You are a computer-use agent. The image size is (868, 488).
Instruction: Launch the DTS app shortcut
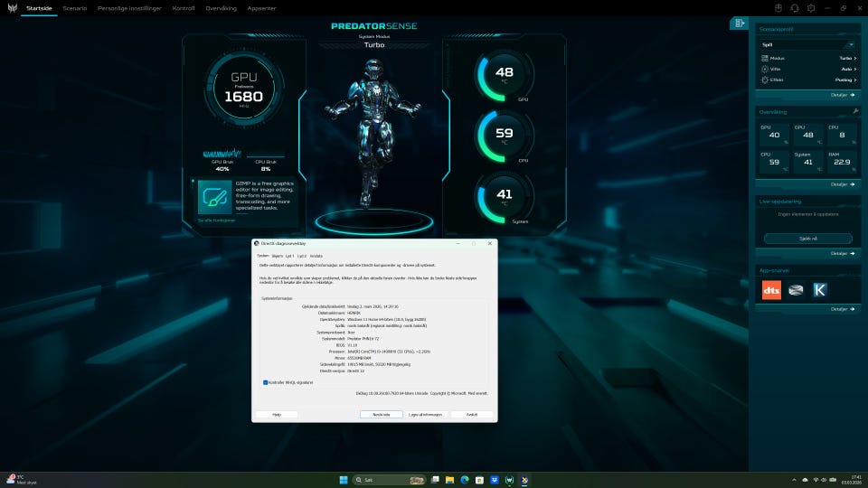pyautogui.click(x=771, y=290)
